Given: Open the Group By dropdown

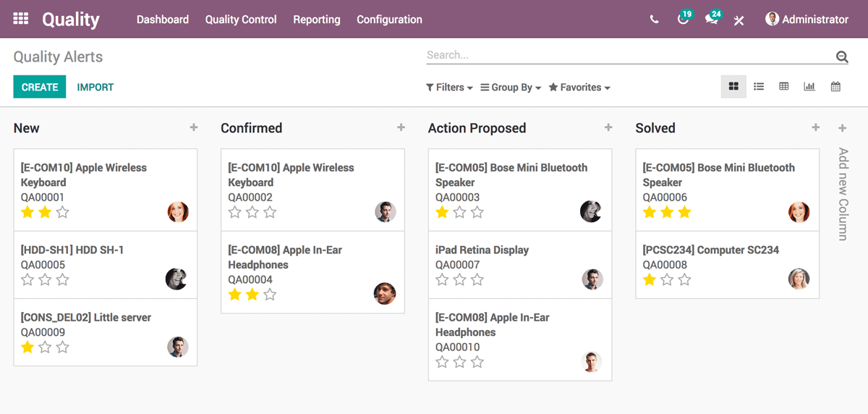Looking at the screenshot, I should [x=511, y=88].
